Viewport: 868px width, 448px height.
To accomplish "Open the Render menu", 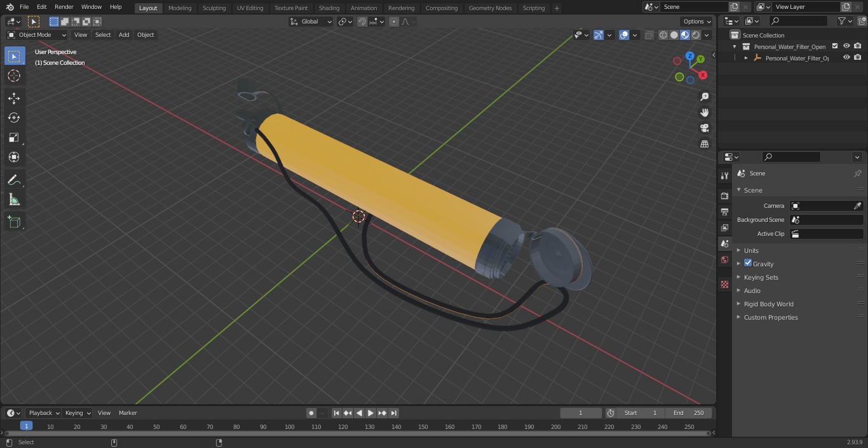I will (64, 6).
